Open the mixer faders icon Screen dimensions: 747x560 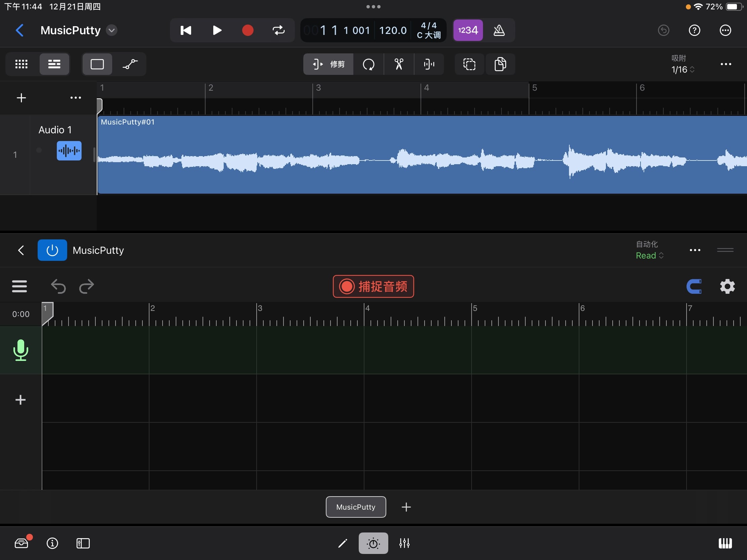404,543
